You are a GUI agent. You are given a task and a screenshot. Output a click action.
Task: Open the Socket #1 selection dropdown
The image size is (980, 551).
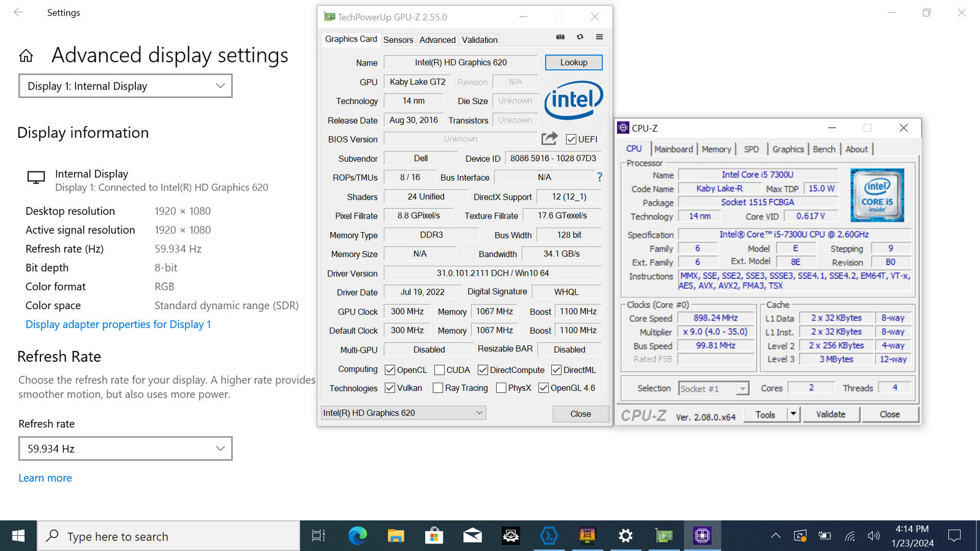coord(714,389)
